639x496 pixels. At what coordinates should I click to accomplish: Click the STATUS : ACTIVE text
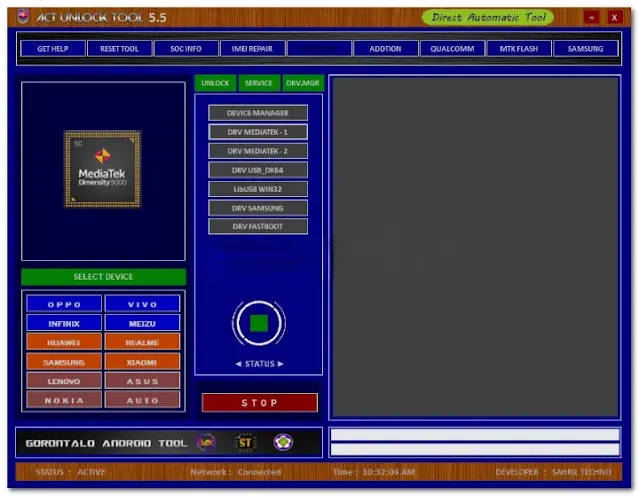coord(71,472)
